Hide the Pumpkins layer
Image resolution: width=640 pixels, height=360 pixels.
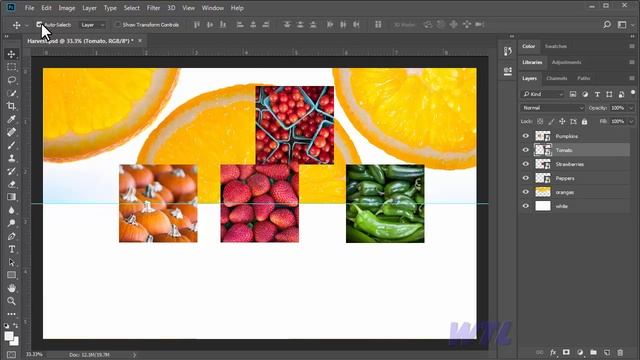(x=526, y=136)
